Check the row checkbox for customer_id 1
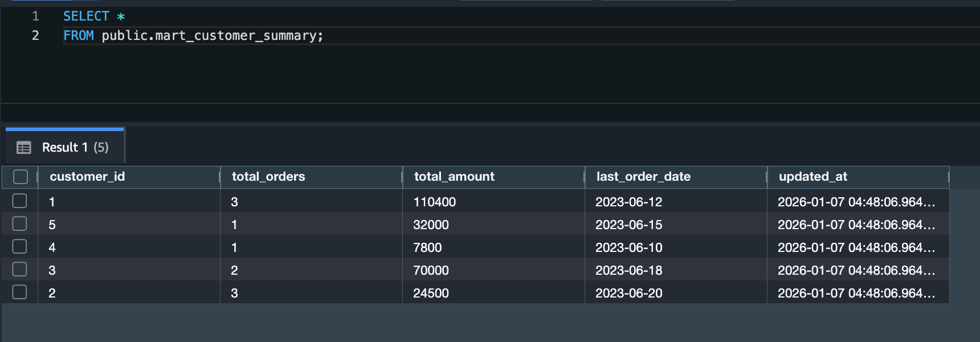Image resolution: width=980 pixels, height=342 pixels. [x=20, y=201]
